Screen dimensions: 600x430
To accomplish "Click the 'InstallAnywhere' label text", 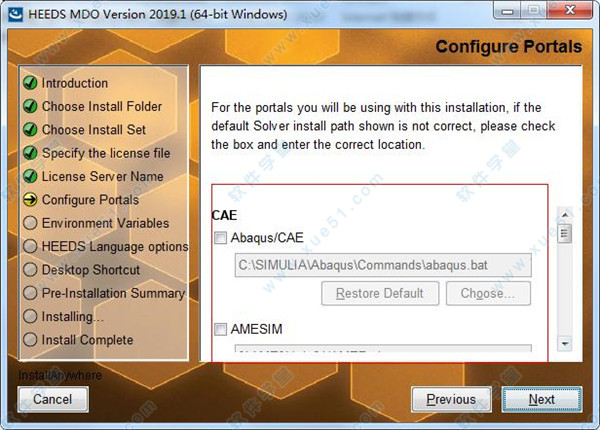I will pos(60,375).
